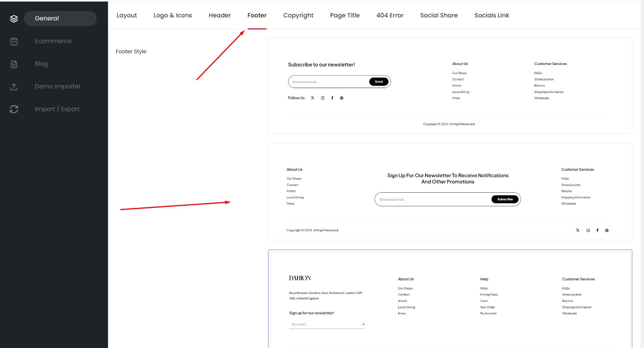Image resolution: width=644 pixels, height=348 pixels.
Task: Open the Header tab
Action: click(x=219, y=15)
